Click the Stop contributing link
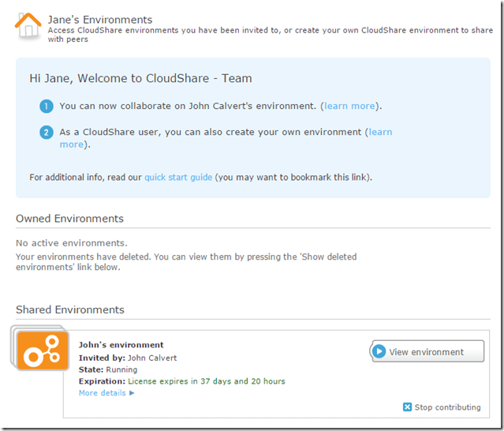 click(x=447, y=407)
